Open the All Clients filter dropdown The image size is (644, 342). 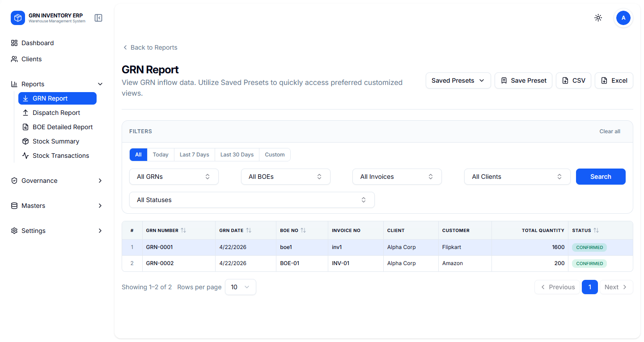pyautogui.click(x=517, y=177)
